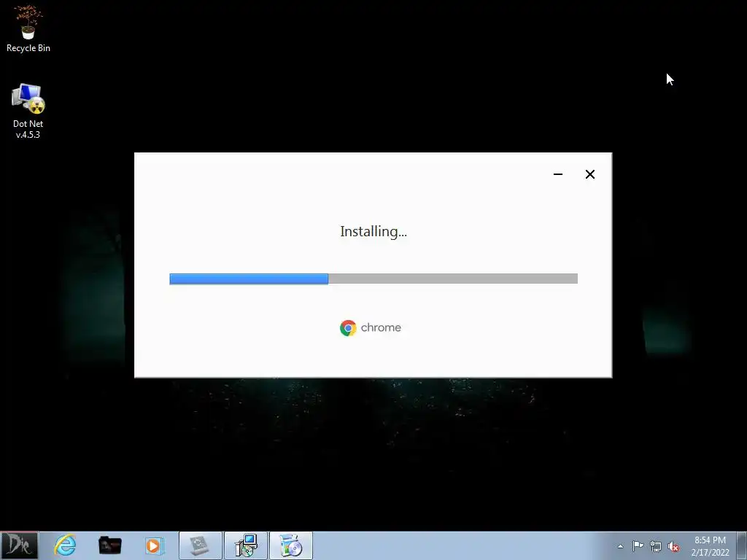This screenshot has height=560, width=747.
Task: Click the muted volume tray icon
Action: click(x=673, y=546)
